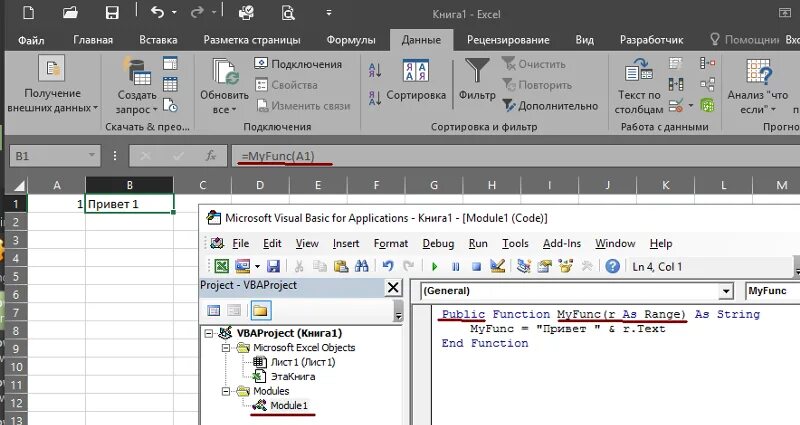This screenshot has height=425, width=800.
Task: Click the Name Box showing B1
Action: [55, 156]
